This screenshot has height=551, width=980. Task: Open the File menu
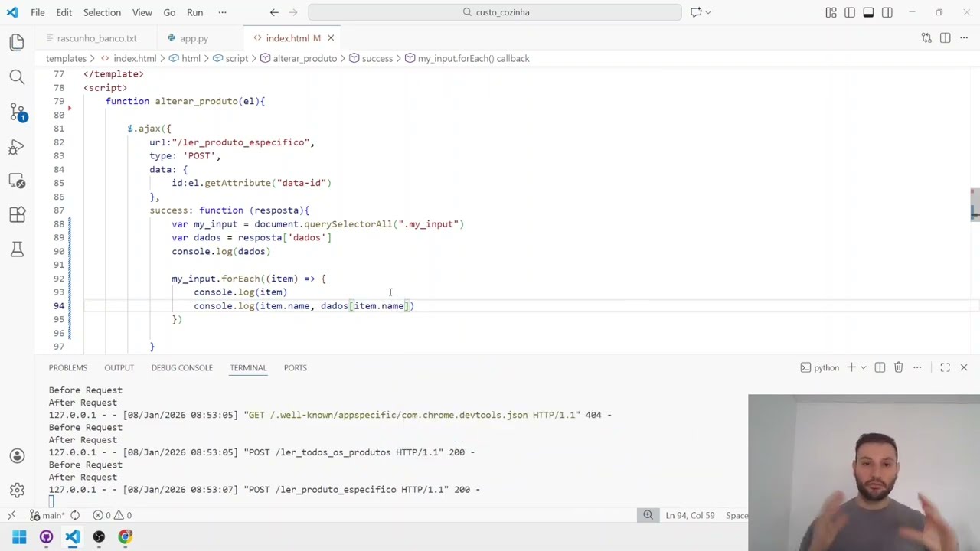tap(38, 12)
